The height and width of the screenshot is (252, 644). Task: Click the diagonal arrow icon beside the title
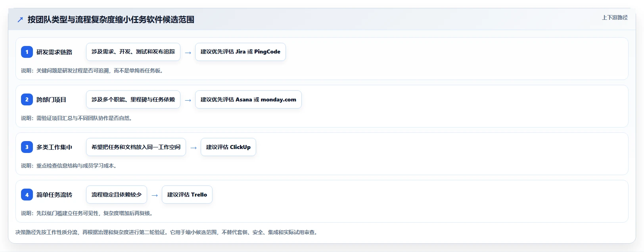(x=20, y=20)
